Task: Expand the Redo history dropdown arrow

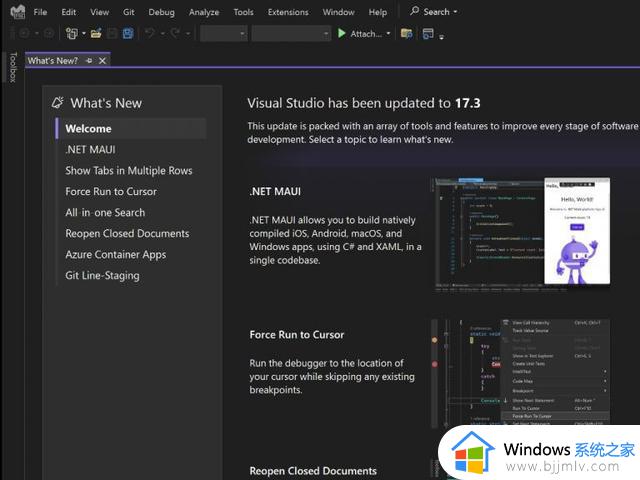Action: click(188, 33)
